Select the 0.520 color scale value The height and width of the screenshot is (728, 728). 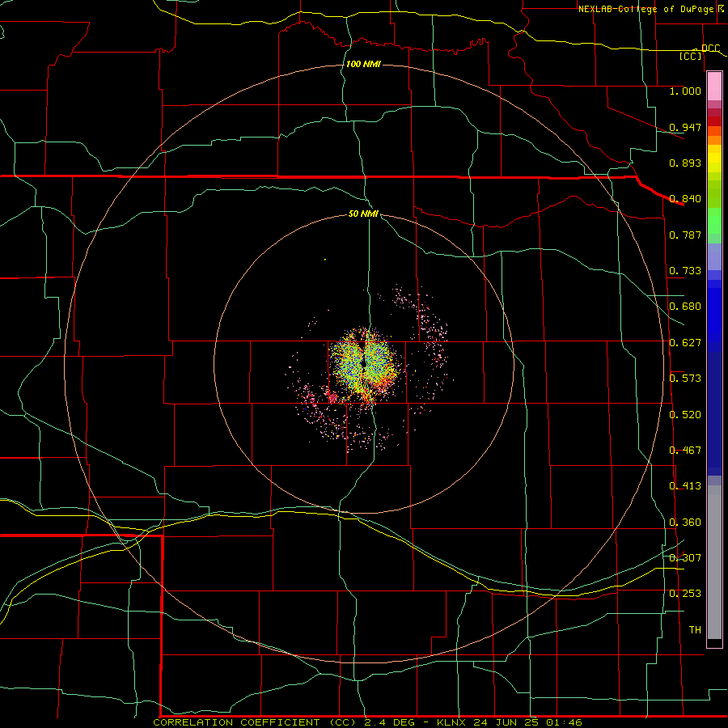coord(685,415)
